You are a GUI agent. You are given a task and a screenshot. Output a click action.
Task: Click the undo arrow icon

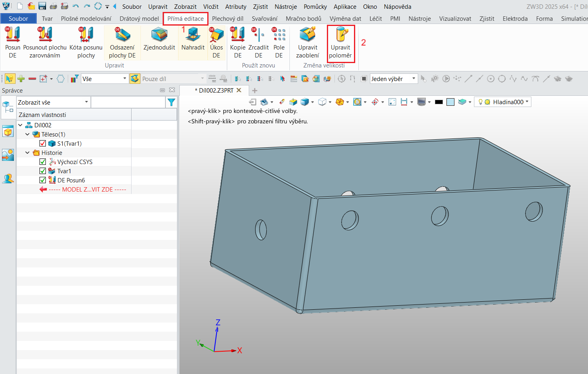pos(76,6)
